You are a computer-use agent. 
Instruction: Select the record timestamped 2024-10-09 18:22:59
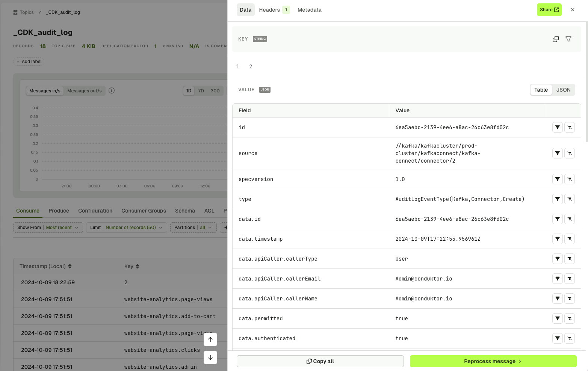coord(120,282)
